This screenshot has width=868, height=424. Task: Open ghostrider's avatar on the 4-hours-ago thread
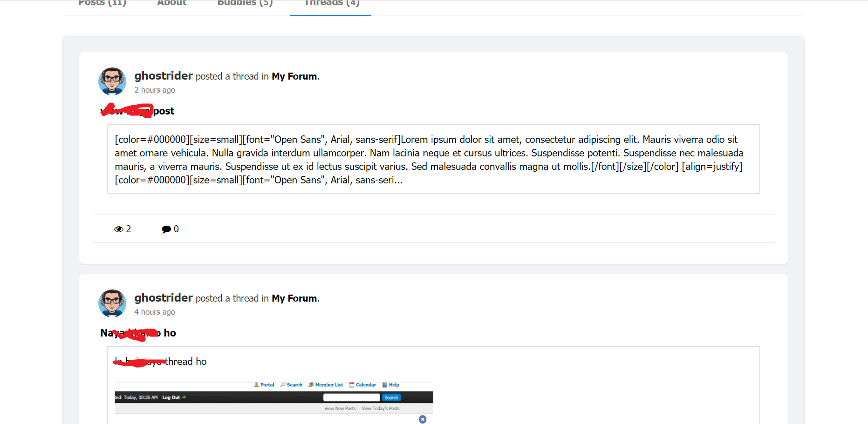[x=112, y=303]
